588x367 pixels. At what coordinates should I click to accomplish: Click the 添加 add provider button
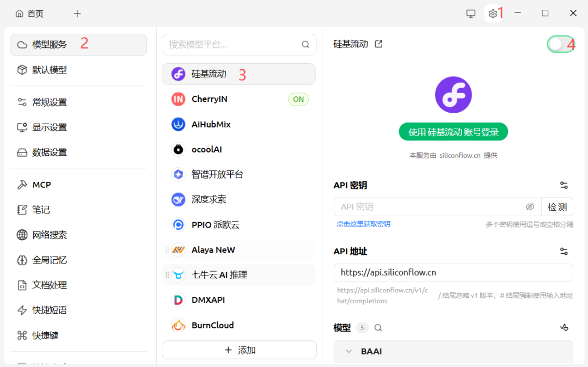239,350
